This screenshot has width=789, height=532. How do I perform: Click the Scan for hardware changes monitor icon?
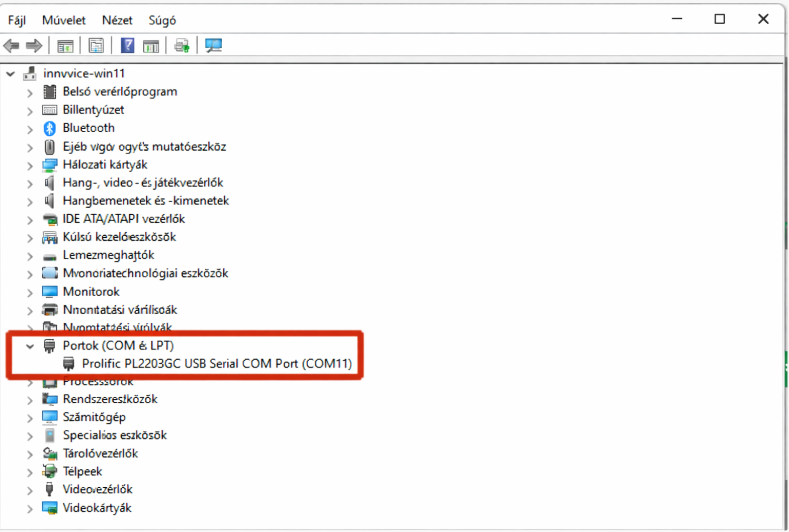point(213,46)
